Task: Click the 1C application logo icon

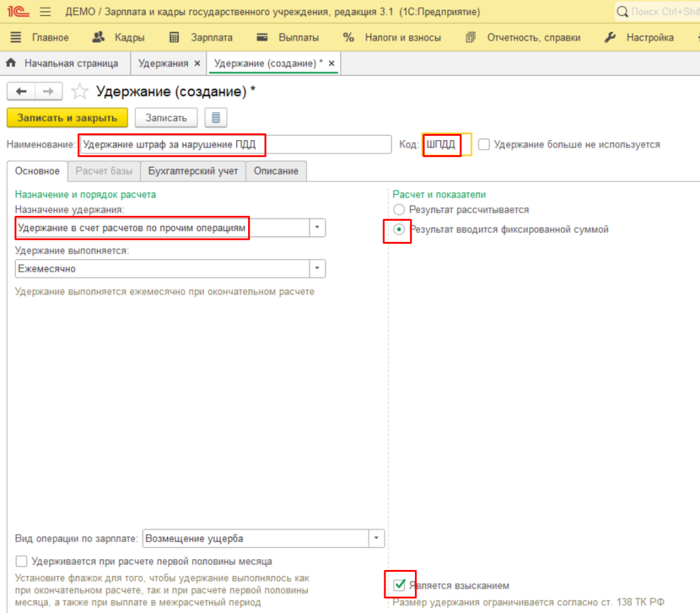Action: (x=16, y=12)
